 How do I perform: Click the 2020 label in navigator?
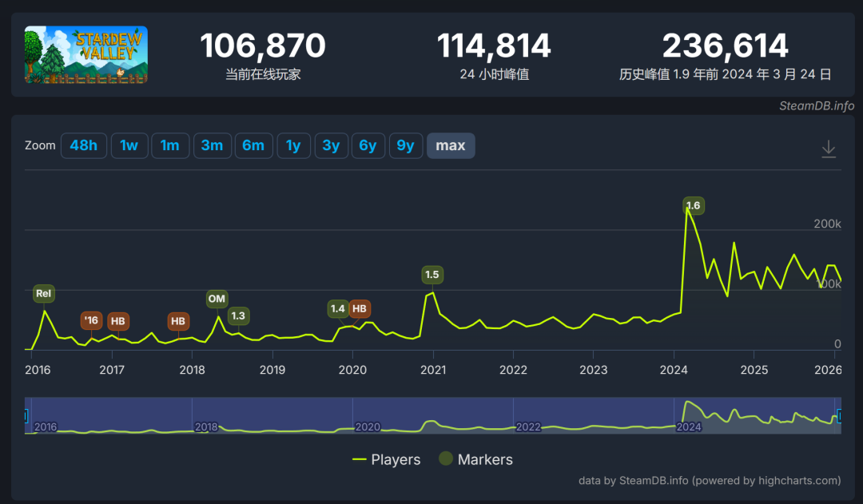click(368, 427)
